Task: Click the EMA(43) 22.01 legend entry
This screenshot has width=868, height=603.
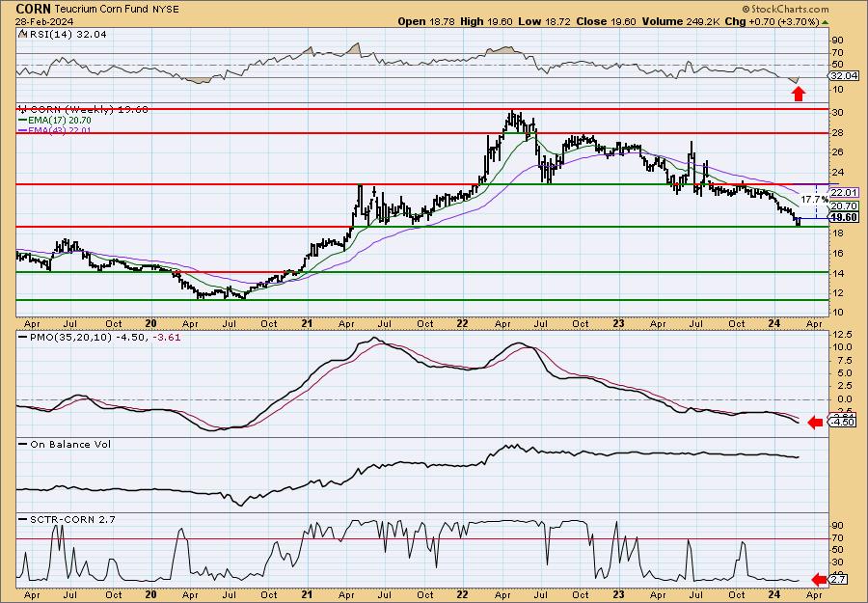Action: [x=55, y=130]
